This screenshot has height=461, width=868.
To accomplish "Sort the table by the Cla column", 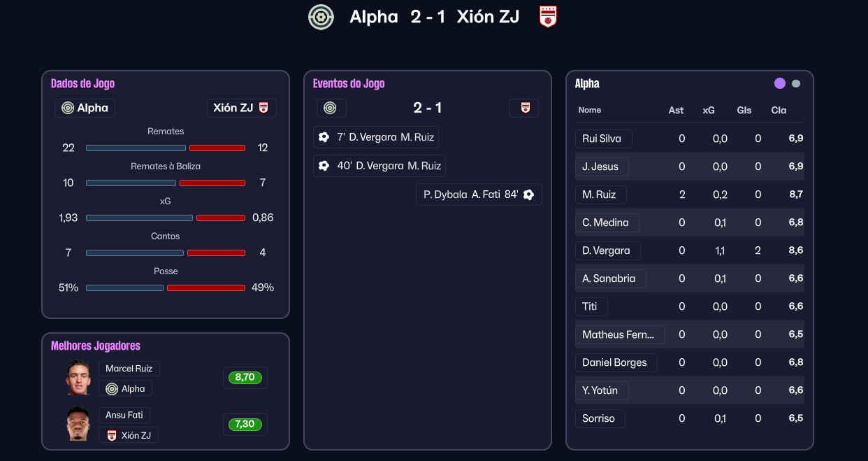I will [779, 110].
